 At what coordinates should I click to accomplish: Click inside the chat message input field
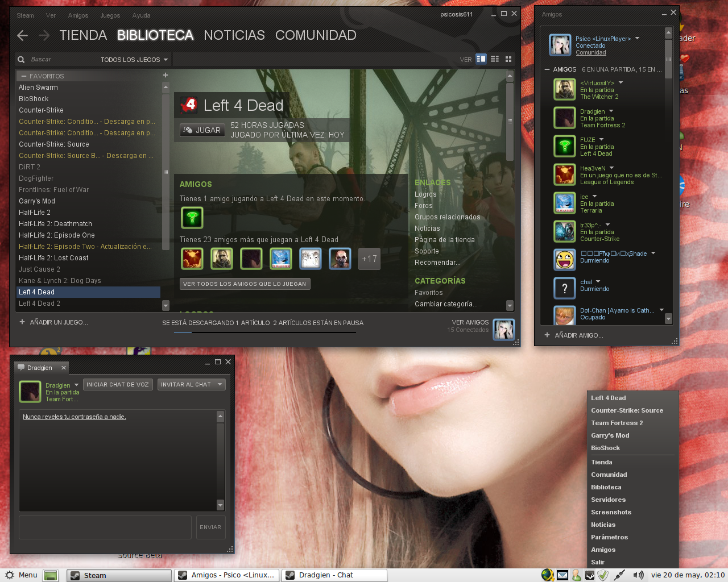pos(105,527)
